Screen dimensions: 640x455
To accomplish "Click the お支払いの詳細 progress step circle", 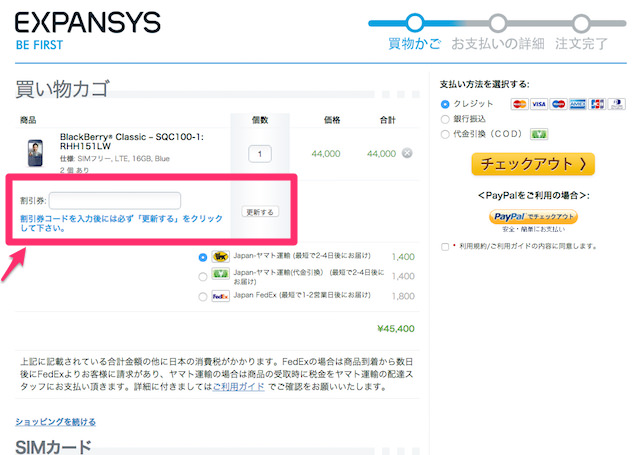I will pyautogui.click(x=498, y=23).
